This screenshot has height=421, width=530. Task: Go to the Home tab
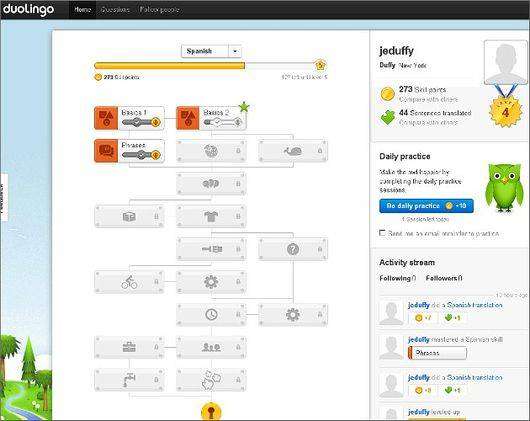(x=82, y=9)
